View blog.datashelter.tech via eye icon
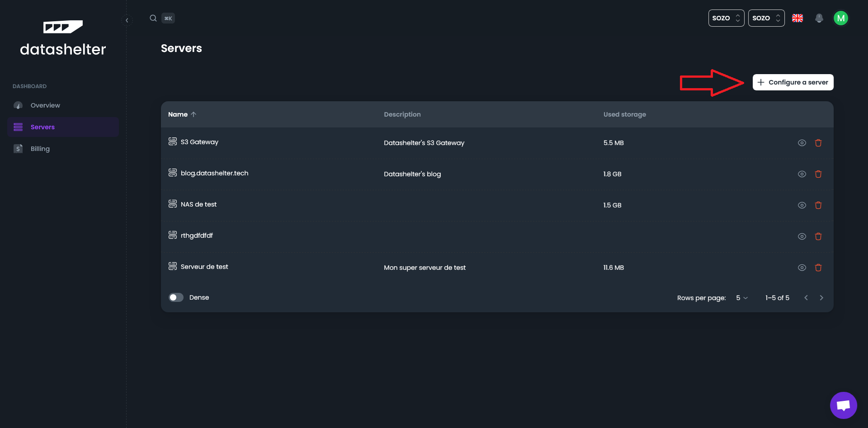 pos(802,174)
